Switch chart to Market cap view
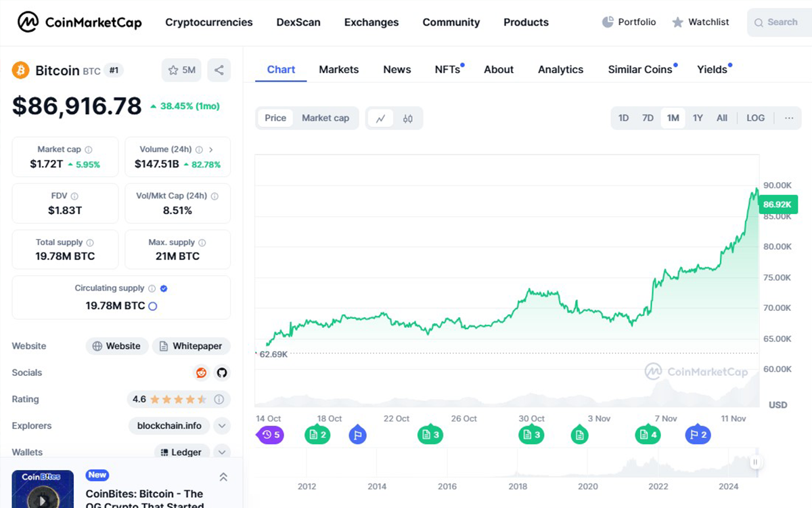The image size is (812, 508). coord(325,118)
